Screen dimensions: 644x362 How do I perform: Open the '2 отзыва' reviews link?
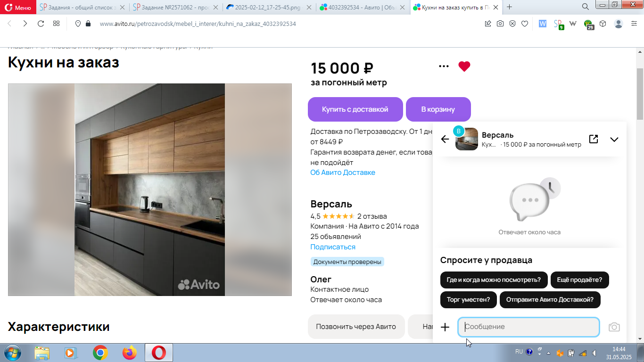(372, 216)
